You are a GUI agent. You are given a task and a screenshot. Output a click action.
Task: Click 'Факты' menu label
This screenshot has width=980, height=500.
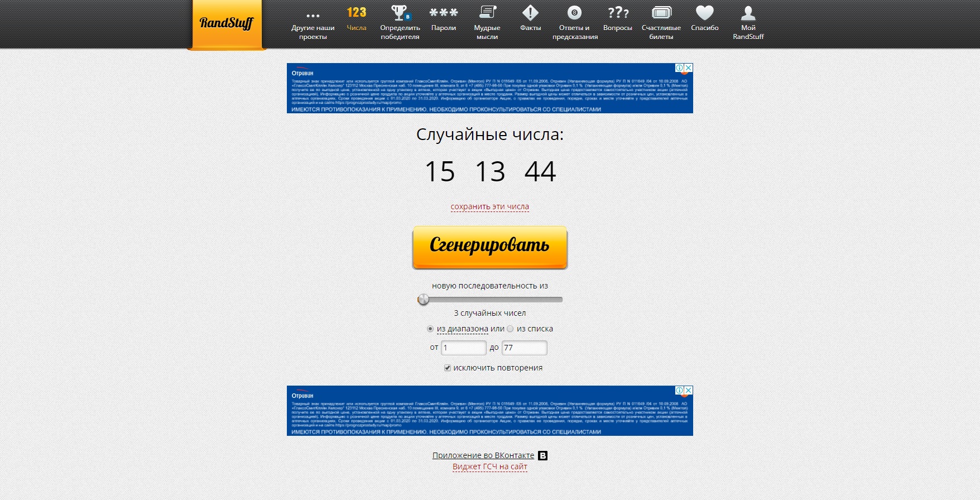point(531,28)
